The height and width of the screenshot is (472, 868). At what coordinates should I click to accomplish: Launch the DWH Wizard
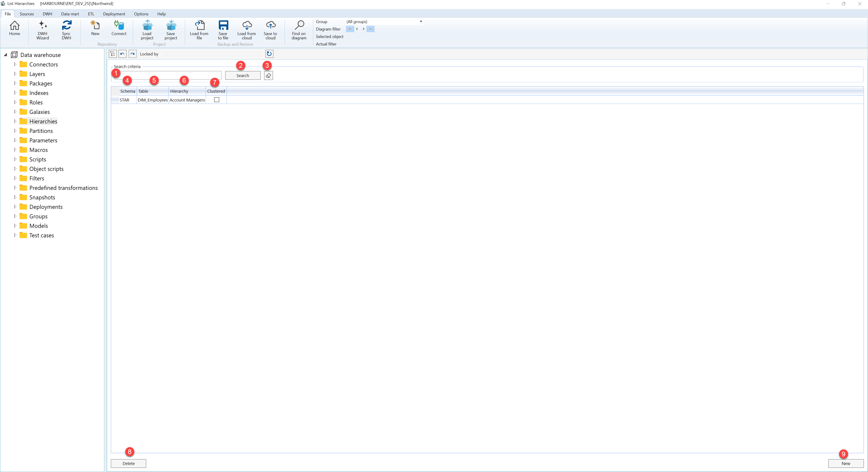(x=42, y=30)
